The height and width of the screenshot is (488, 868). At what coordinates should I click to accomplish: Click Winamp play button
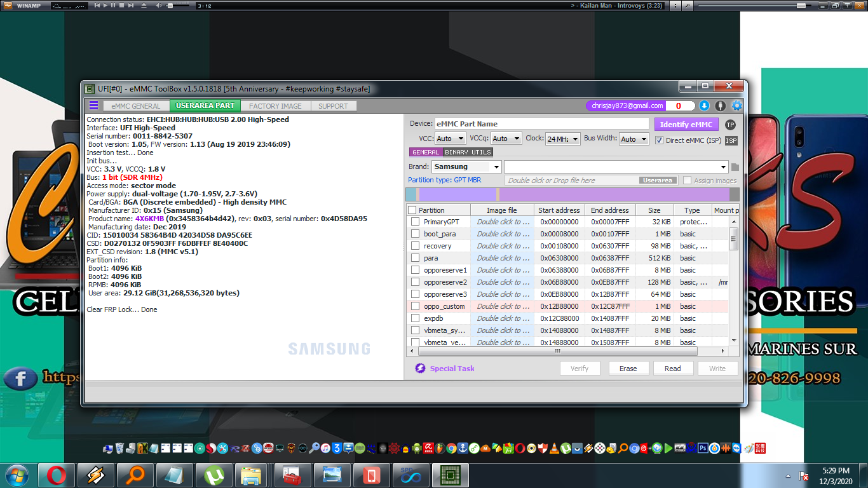point(105,6)
